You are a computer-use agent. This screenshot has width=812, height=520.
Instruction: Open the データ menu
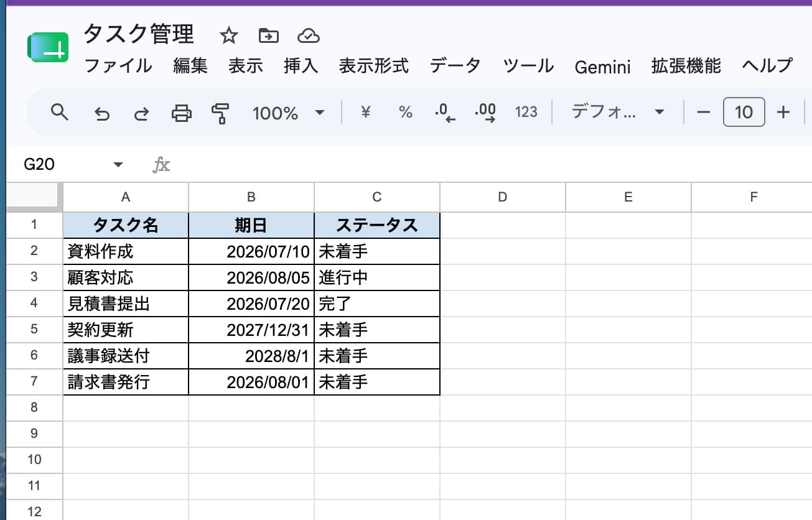[x=455, y=65]
